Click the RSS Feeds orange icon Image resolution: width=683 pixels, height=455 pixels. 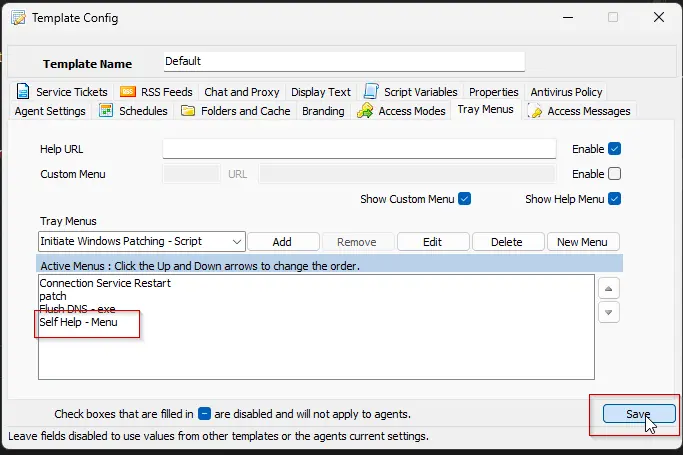point(128,91)
